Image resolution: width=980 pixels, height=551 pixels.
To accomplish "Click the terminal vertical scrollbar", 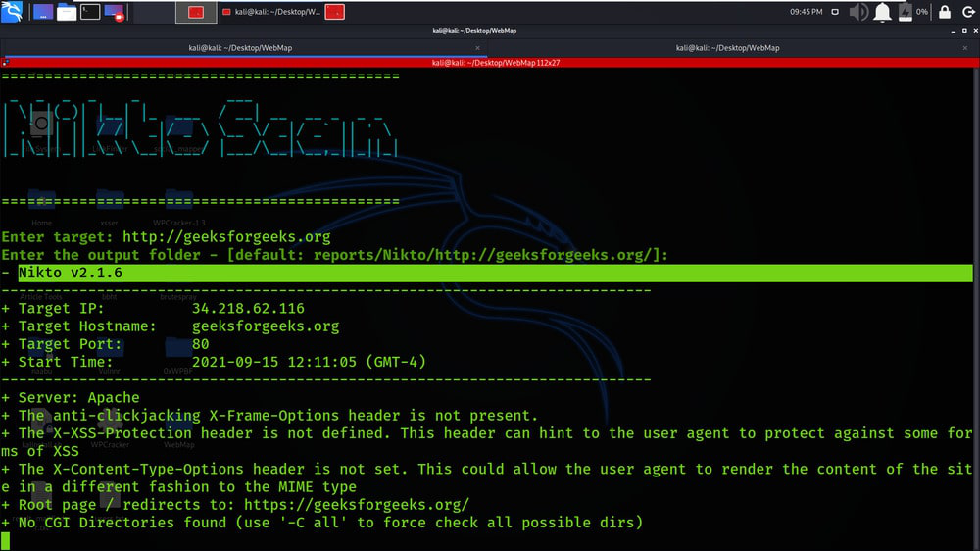I will [976, 307].
